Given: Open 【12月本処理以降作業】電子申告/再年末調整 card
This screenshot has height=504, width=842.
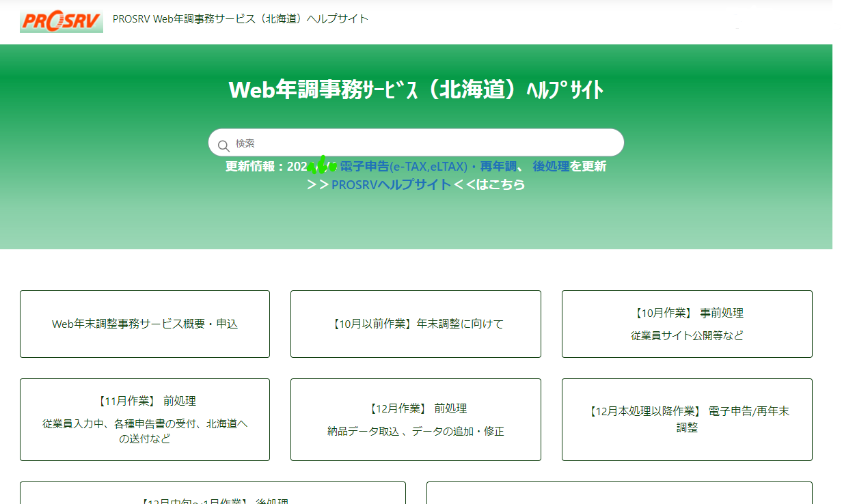Looking at the screenshot, I should (x=687, y=420).
